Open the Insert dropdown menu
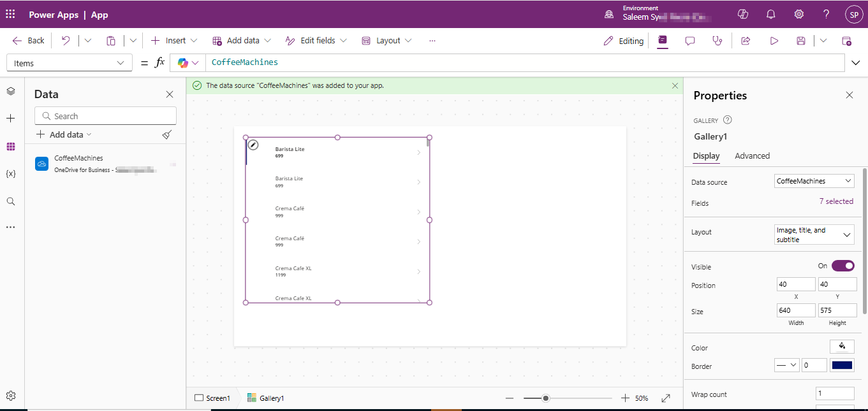This screenshot has height=411, width=868. [174, 40]
